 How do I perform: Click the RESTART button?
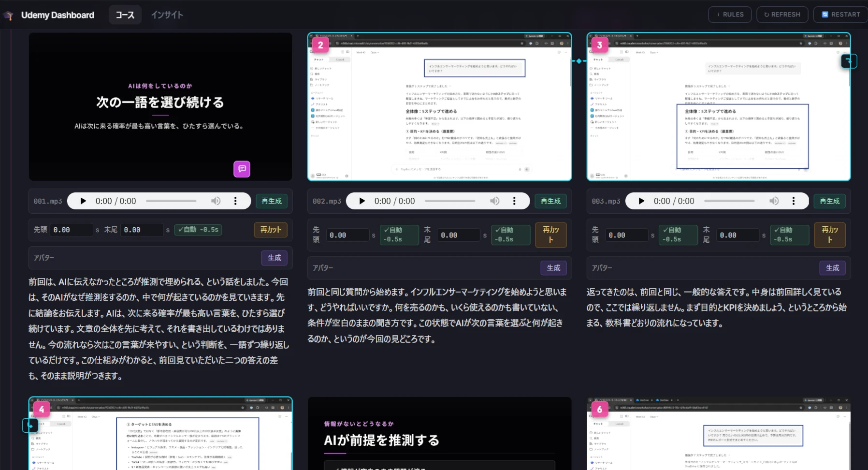point(841,15)
